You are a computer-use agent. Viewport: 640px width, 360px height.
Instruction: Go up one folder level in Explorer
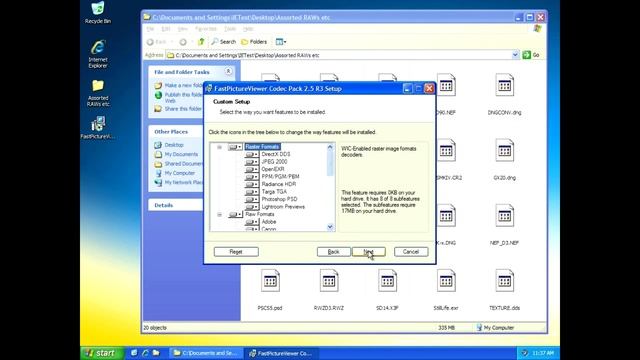click(201, 42)
